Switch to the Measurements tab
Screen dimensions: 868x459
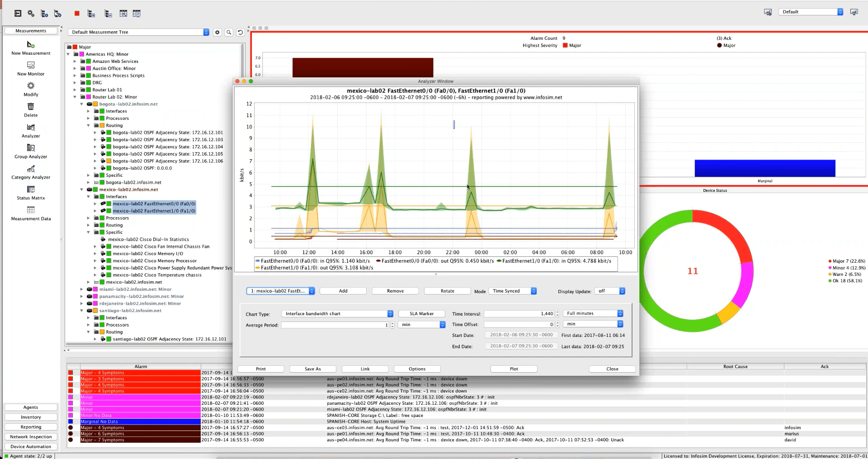(30, 30)
